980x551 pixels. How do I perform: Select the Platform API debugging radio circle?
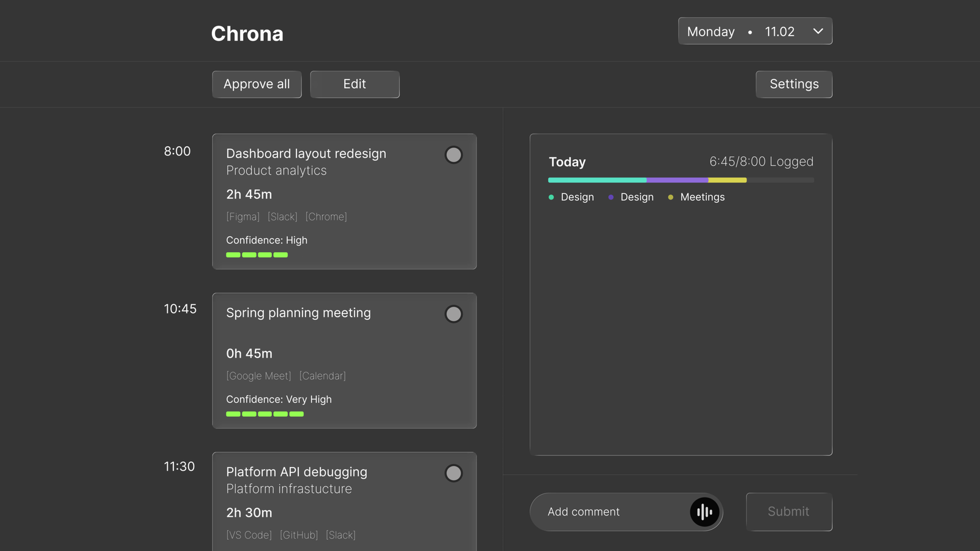point(453,473)
